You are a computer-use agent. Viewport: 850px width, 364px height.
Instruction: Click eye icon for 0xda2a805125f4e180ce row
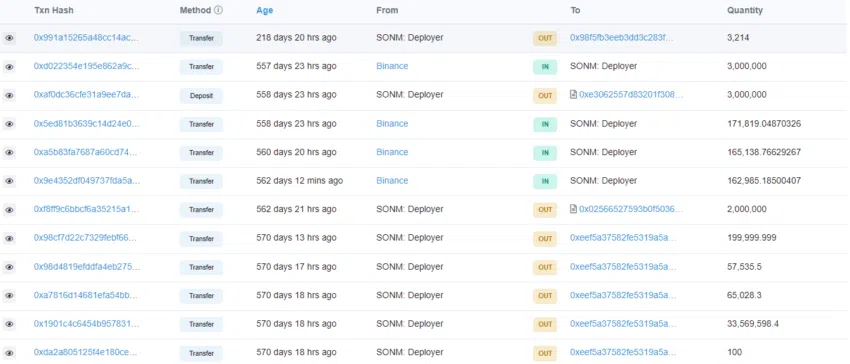[x=9, y=353]
